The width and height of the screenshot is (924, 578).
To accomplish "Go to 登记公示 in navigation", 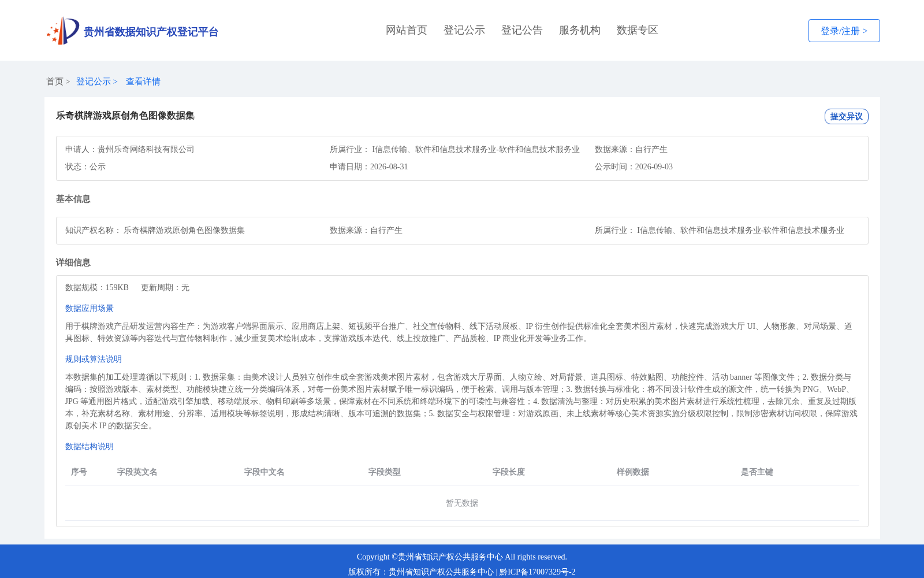I will tap(464, 30).
